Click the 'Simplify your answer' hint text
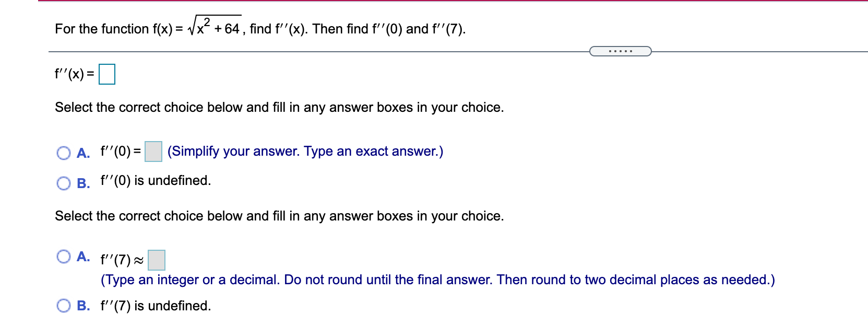Screen dimensions: 868x314 point(305,152)
